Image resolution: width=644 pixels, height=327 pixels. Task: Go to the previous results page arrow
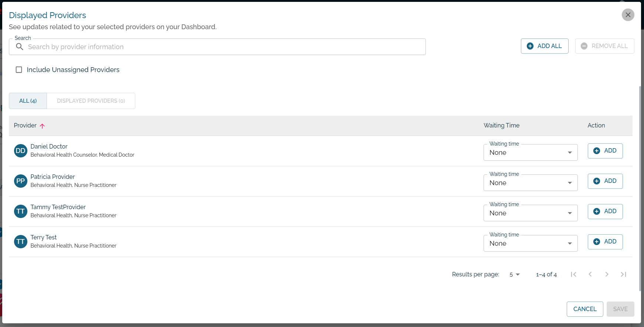pyautogui.click(x=590, y=274)
